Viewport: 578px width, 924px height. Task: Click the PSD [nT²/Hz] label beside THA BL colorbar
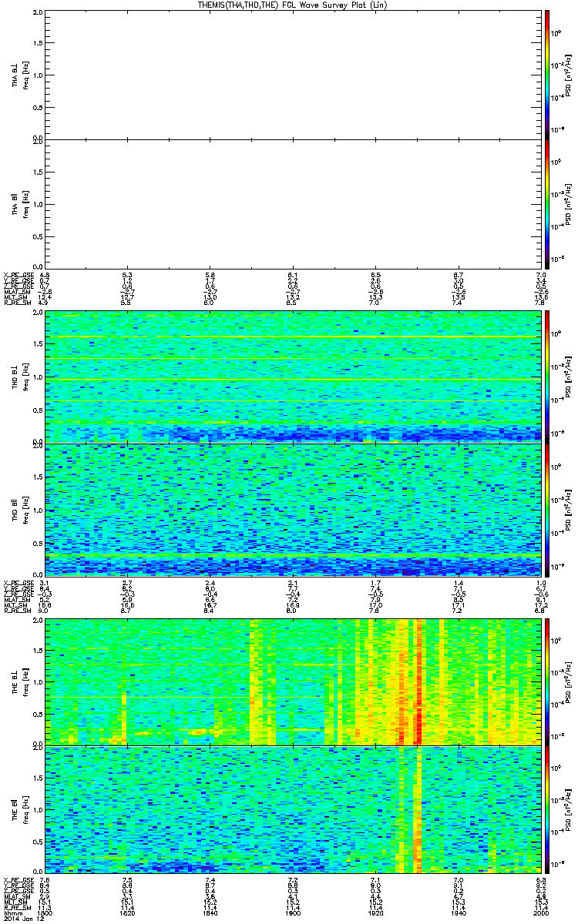click(569, 74)
